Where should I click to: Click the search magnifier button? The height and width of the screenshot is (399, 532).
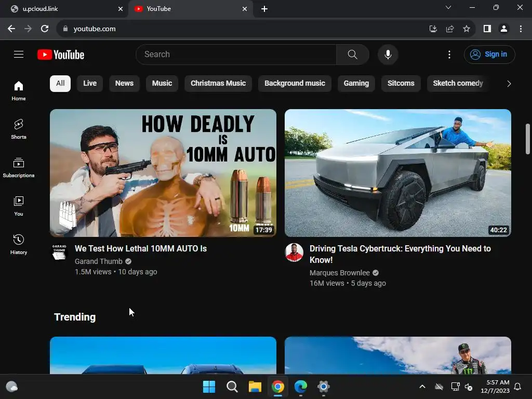353,54
